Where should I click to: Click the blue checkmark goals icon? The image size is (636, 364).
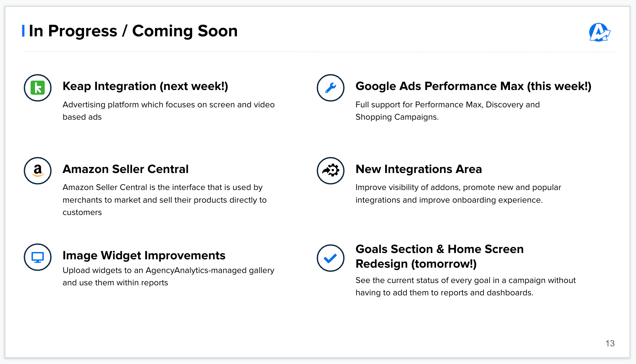pos(331,258)
